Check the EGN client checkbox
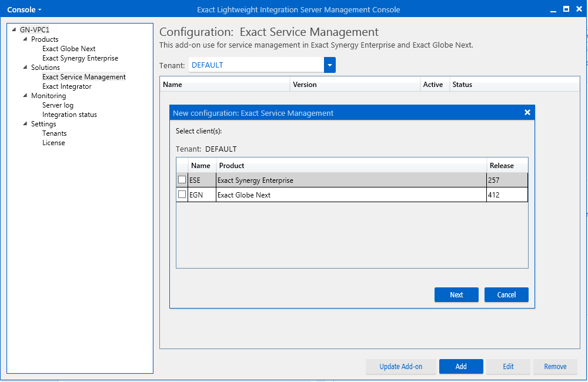588x382 pixels. 182,194
